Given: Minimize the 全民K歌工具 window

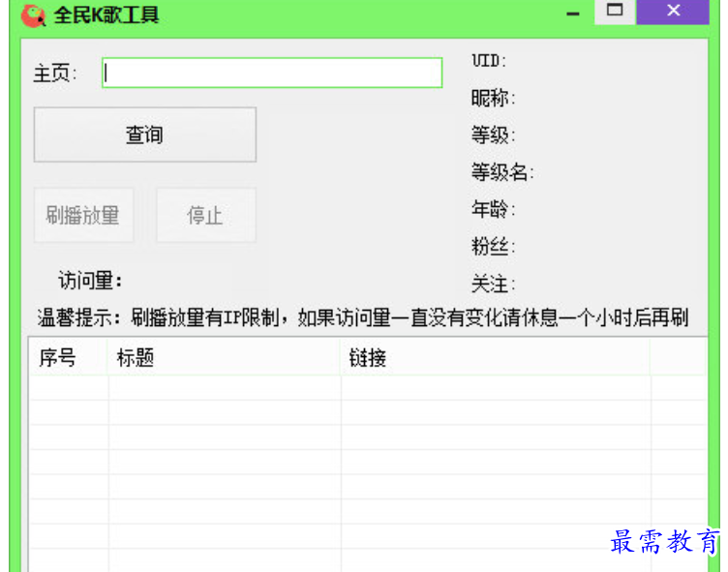Looking at the screenshot, I should click(x=573, y=14).
